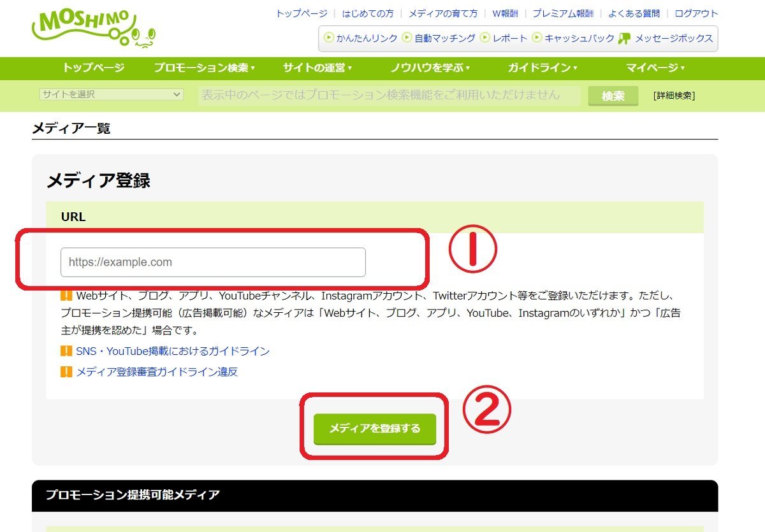Viewport: 765px width, 532px height.
Task: Select the 自動マッチング icon
Action: pos(407,38)
